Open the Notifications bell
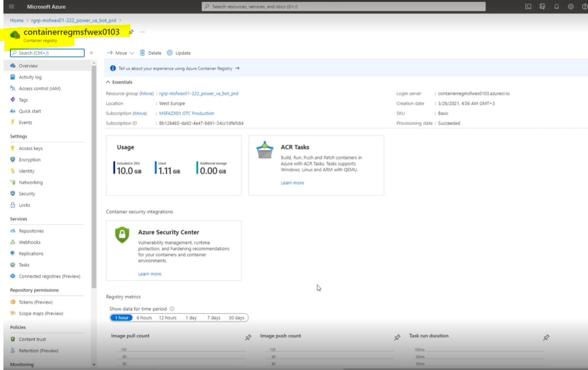 557,7
